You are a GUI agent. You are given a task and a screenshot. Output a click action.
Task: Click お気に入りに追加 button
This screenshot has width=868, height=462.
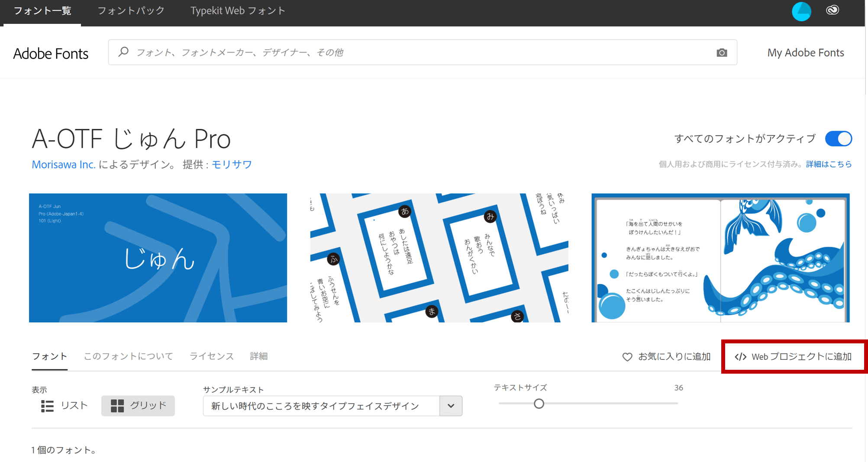pos(666,357)
